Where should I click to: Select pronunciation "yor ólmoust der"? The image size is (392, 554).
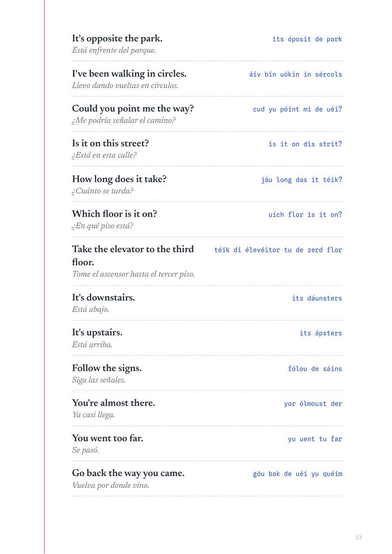coord(313,404)
